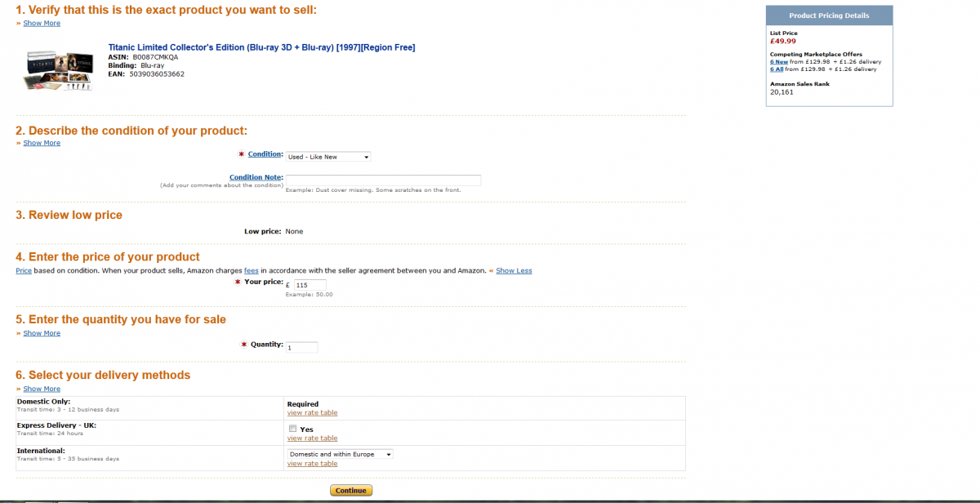The image size is (980, 503).
Task: Open the Titanic Limited Collector's Edition title link
Action: coord(261,47)
